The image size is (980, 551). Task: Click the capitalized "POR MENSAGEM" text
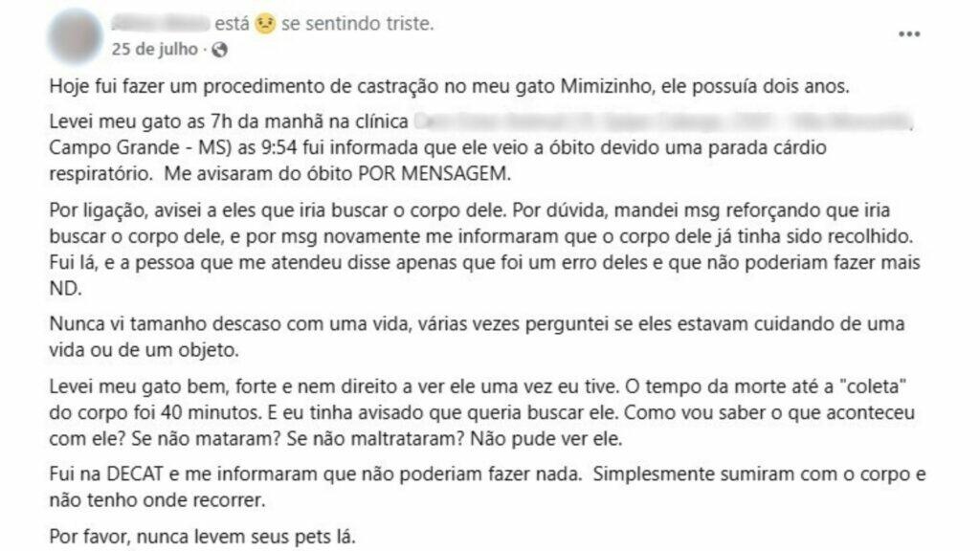434,174
